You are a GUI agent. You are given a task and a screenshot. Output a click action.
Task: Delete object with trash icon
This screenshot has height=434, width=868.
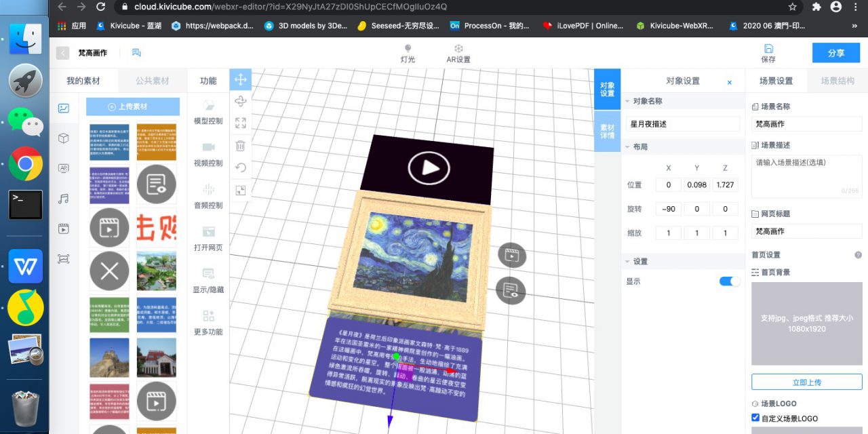pos(240,145)
